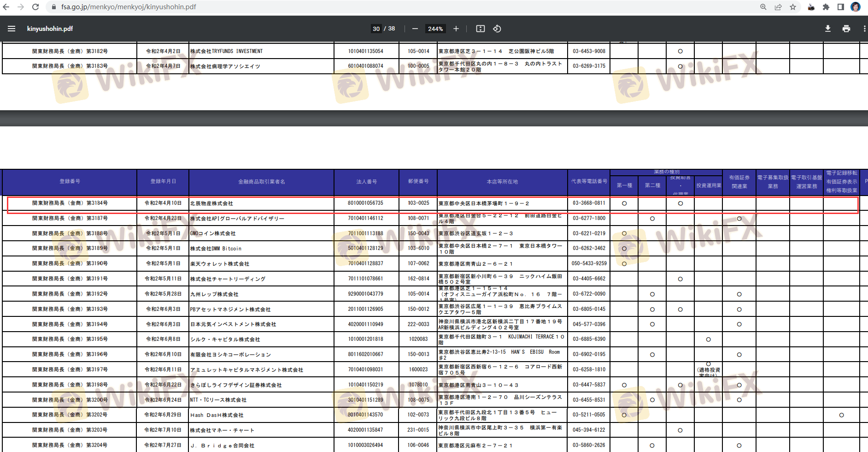
Task: Toggle the browser side panel
Action: (x=841, y=7)
